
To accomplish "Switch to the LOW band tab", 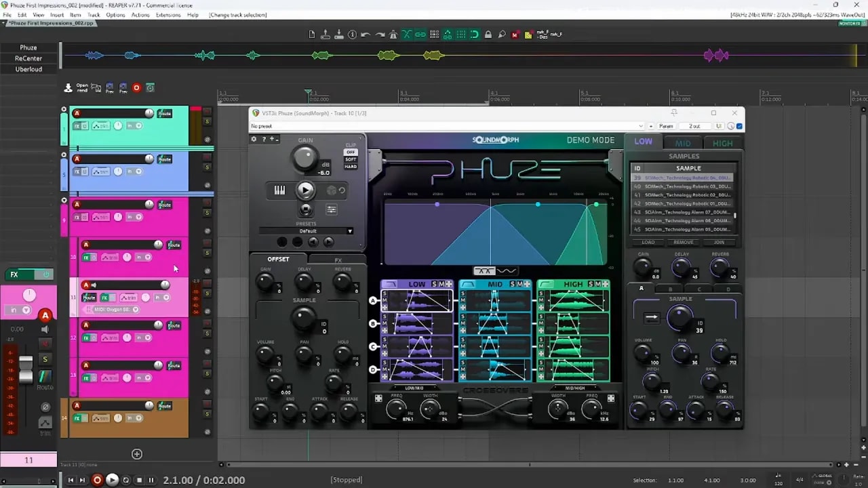I will click(x=643, y=142).
